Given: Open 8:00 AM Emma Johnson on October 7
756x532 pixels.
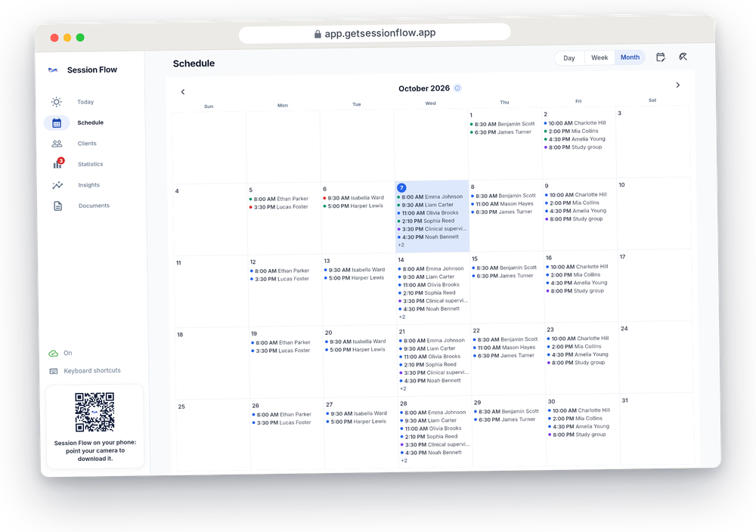Looking at the screenshot, I should [x=429, y=196].
